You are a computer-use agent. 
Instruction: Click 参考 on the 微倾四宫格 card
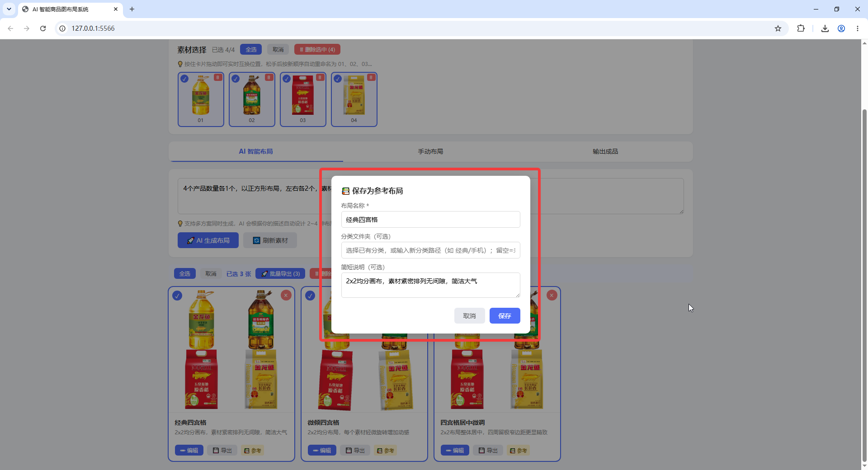pyautogui.click(x=386, y=451)
